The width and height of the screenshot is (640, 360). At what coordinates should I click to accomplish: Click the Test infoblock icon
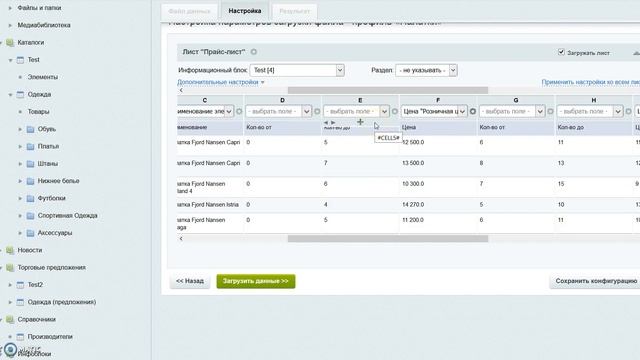pos(20,60)
